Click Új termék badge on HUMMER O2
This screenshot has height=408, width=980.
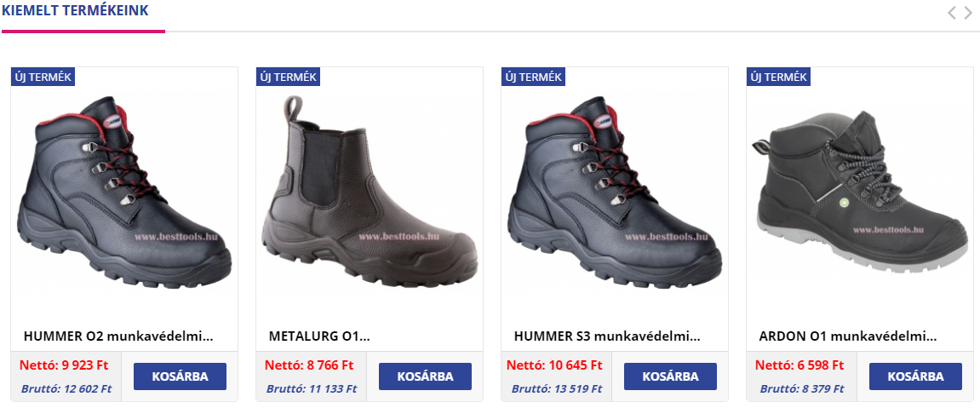point(43,77)
